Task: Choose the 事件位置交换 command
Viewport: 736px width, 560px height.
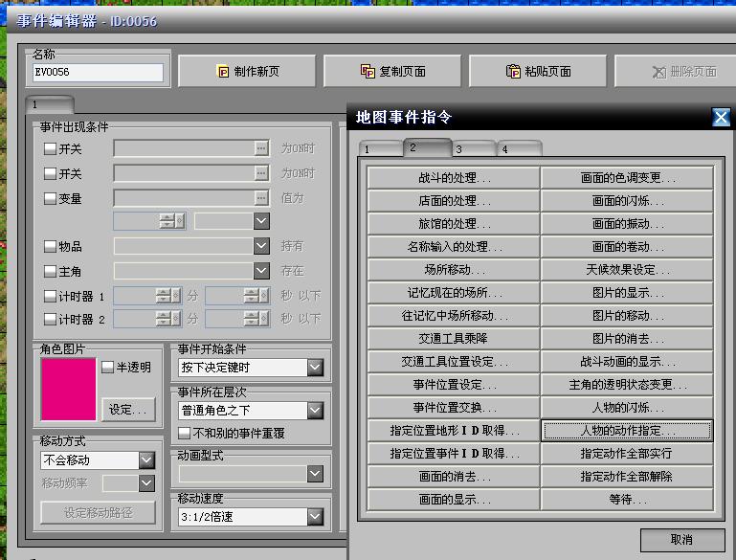Action: tap(454, 408)
